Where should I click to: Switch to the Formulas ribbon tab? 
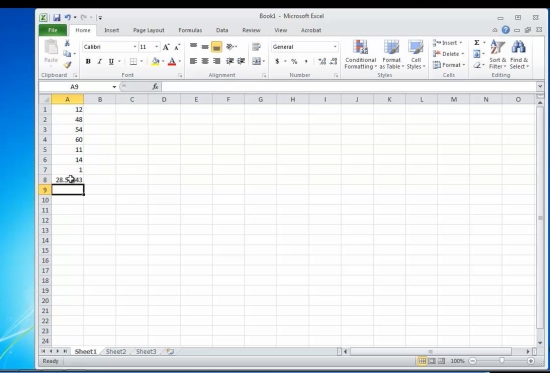coord(190,30)
